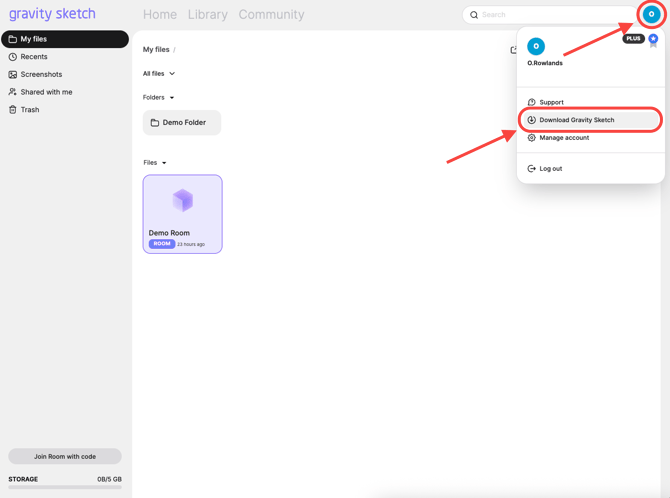Open the All files filter dropdown

click(159, 74)
